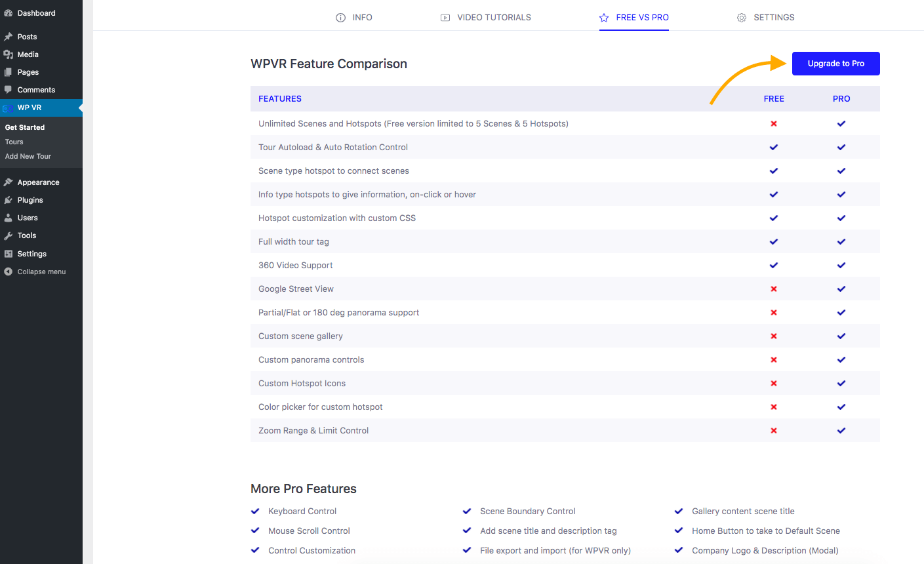Click the Tools wrench icon
The width and height of the screenshot is (924, 564).
9,235
